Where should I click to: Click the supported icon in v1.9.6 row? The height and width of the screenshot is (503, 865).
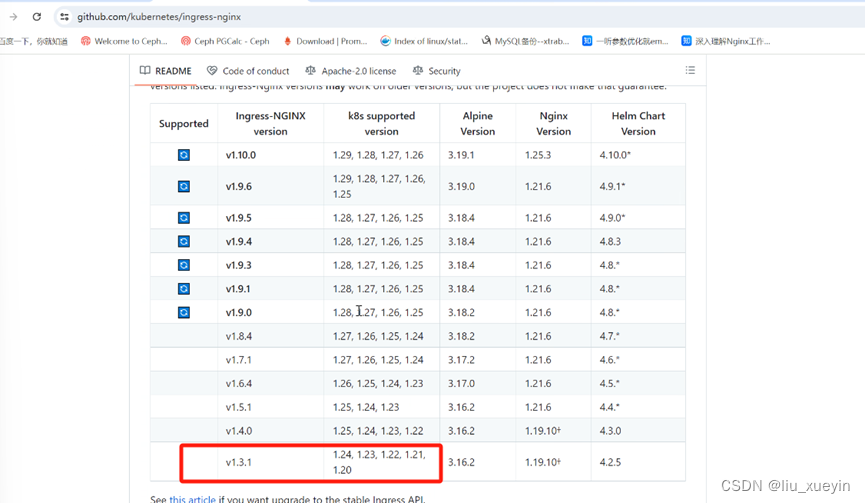pos(184,186)
